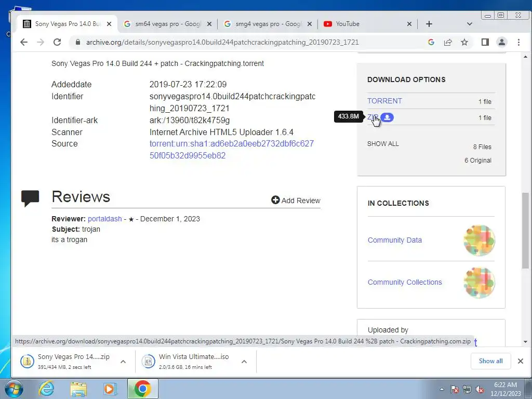Show hidden tray icons
532x399 pixels.
[442, 389]
